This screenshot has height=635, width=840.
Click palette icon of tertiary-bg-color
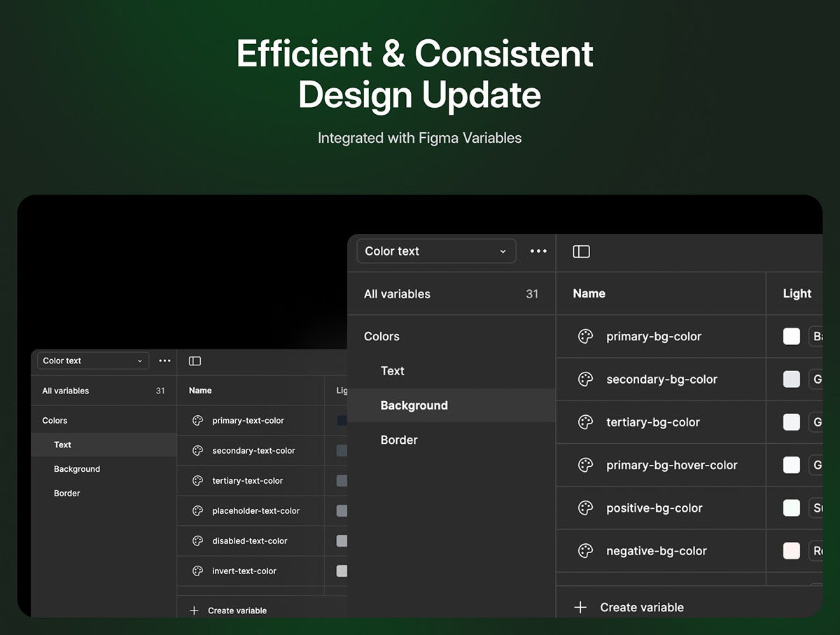[x=585, y=422]
